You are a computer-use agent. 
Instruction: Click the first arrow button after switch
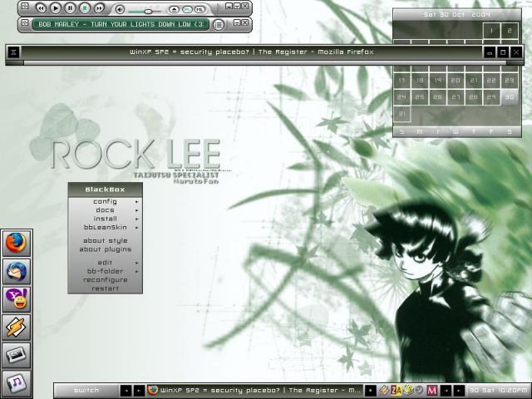coord(126,391)
